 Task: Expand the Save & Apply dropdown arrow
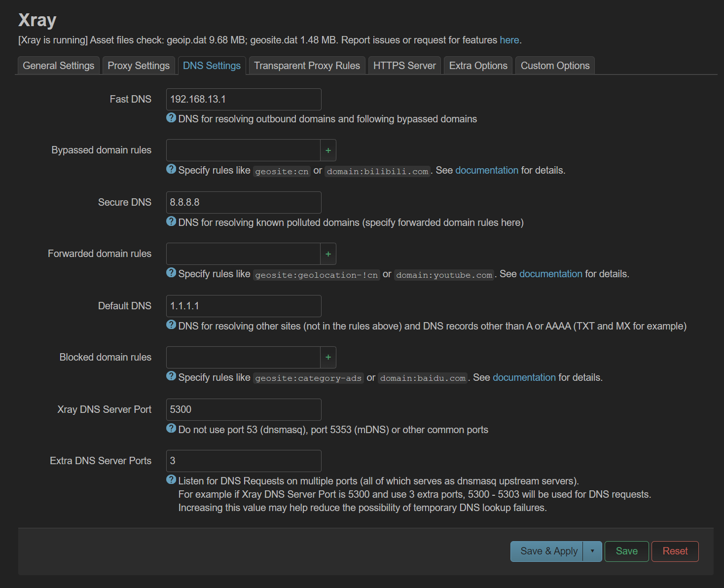click(592, 551)
